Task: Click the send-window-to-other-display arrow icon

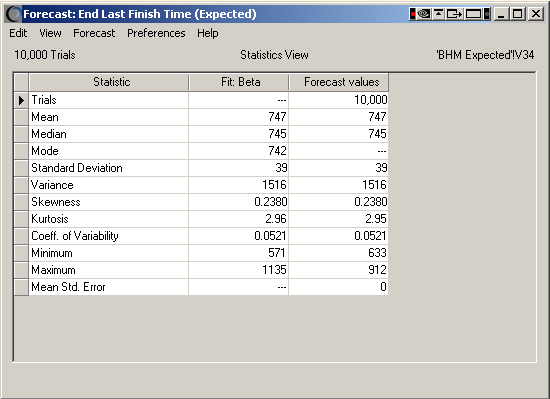Action: [455, 14]
